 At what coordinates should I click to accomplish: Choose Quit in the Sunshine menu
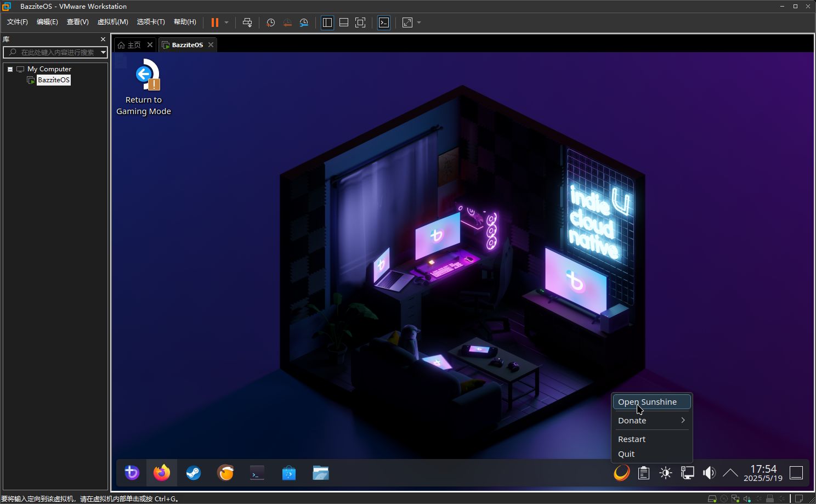(x=651, y=454)
